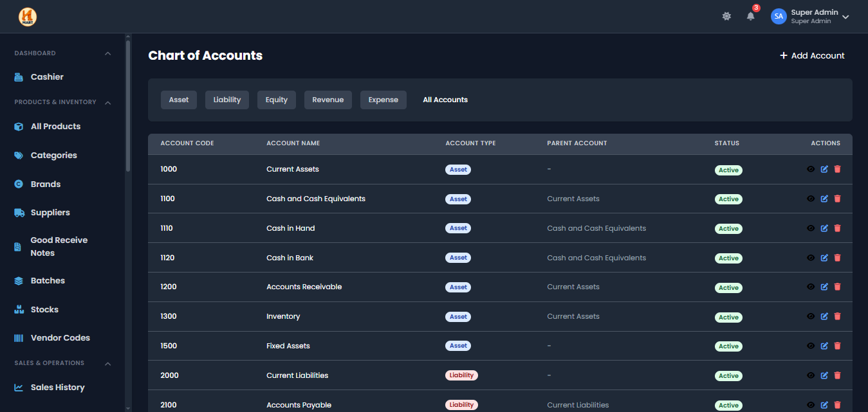Collapse the Dashboard sidebar section
The width and height of the screenshot is (868, 412).
click(x=107, y=53)
